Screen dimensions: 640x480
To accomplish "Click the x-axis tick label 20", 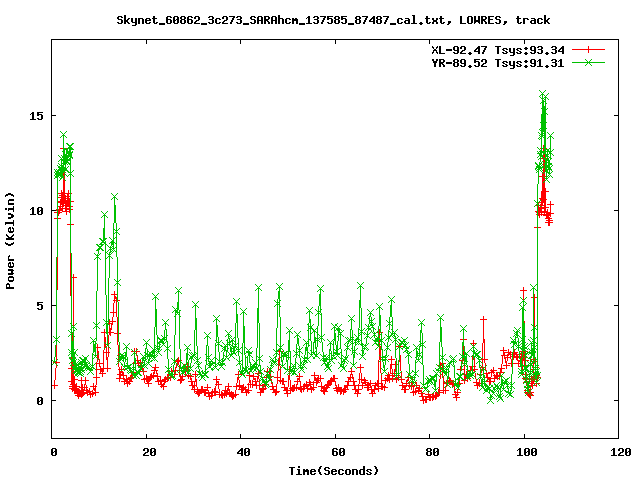I will pos(149,452).
